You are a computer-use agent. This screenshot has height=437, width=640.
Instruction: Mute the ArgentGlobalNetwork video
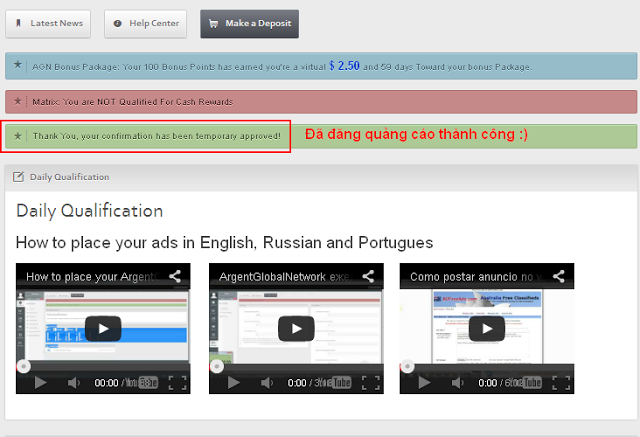tap(267, 383)
